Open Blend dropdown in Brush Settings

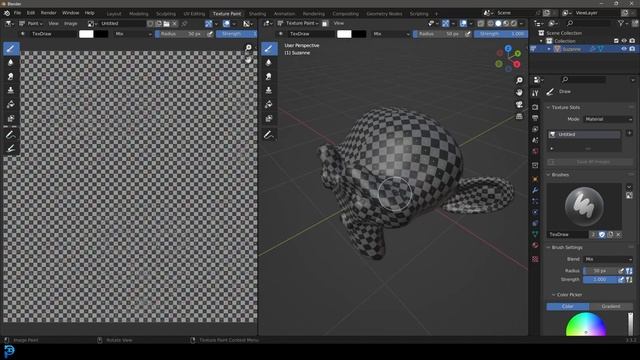tap(608, 259)
